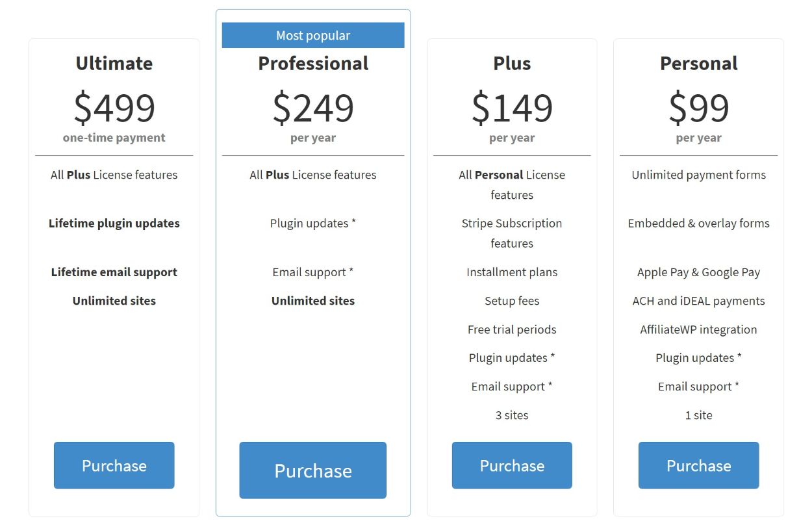This screenshot has height=525, width=812.
Task: Click Unlimited sites under Professional
Action: [x=312, y=300]
